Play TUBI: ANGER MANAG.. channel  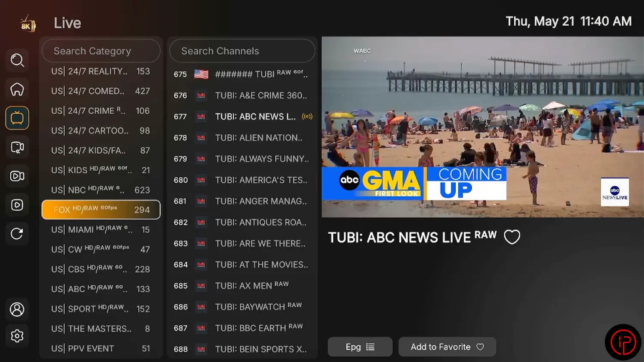tap(242, 201)
